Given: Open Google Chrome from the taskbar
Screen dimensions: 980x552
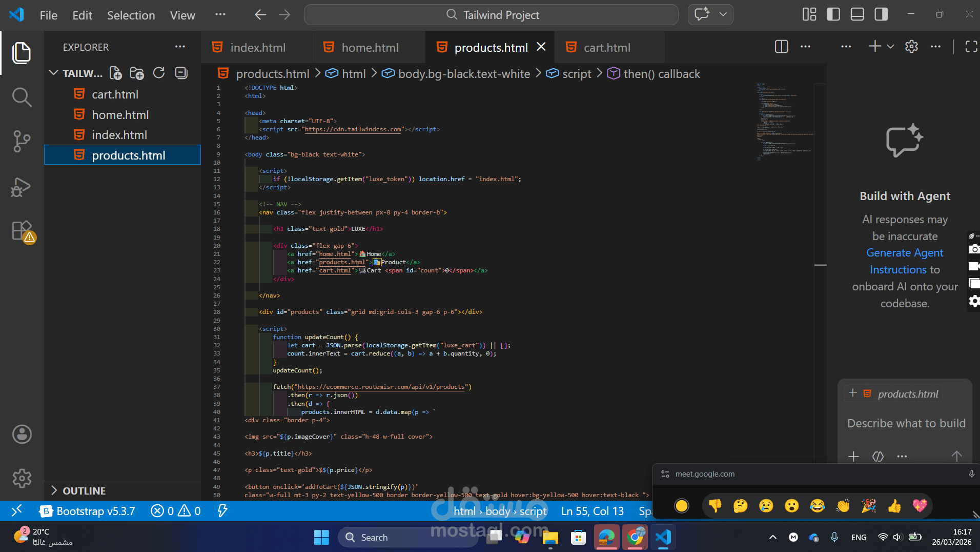Looking at the screenshot, I should tap(635, 537).
